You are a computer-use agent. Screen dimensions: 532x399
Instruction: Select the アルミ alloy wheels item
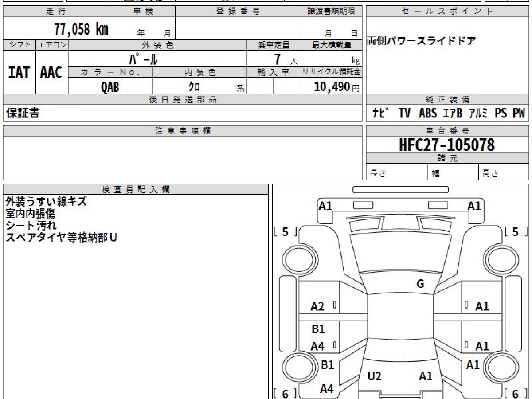point(479,113)
